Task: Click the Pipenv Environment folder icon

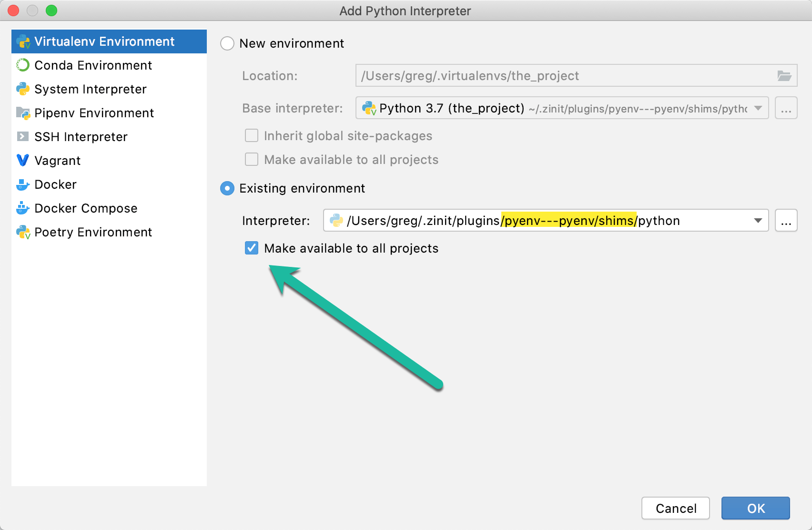Action: coord(23,113)
